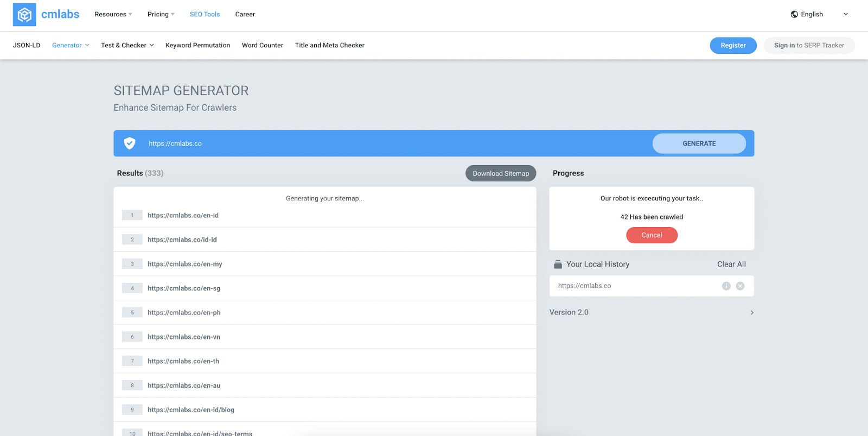Click the 'Your Local History' label
This screenshot has width=868, height=436.
[x=598, y=264]
